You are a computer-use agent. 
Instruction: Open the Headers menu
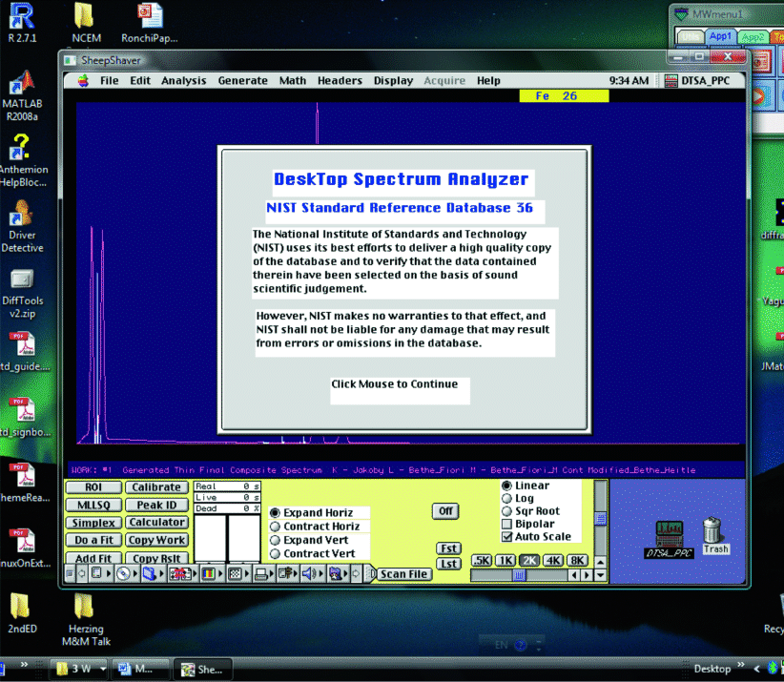(x=340, y=80)
